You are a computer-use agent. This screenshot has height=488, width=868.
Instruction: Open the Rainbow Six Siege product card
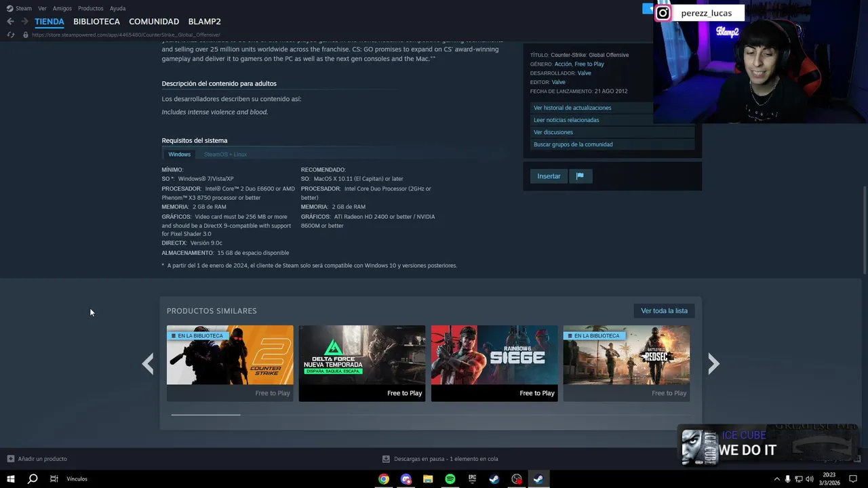tap(494, 363)
